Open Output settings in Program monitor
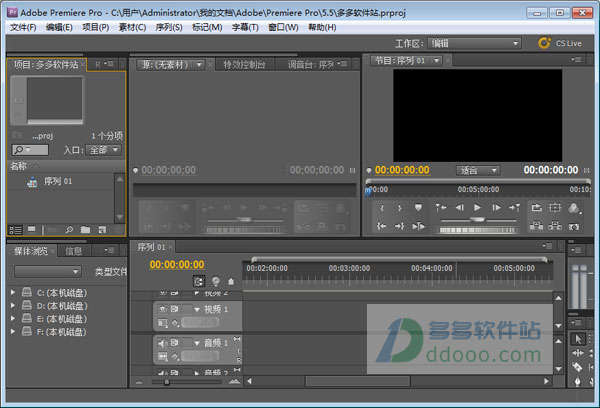The width and height of the screenshot is (600, 408). [574, 208]
